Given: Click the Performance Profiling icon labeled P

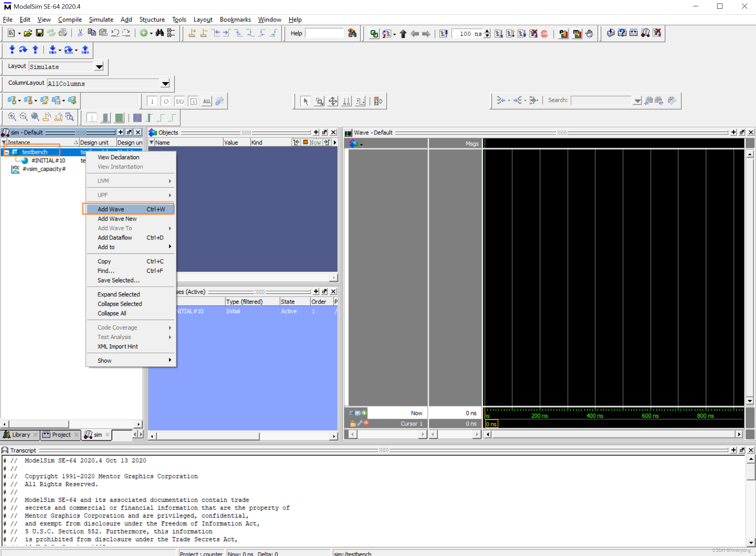Looking at the screenshot, I should [563, 34].
